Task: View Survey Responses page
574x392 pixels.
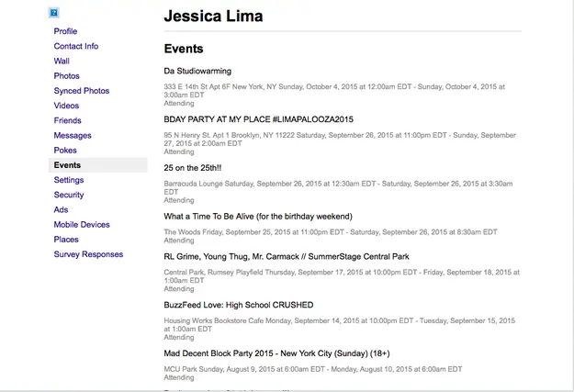Action: pyautogui.click(x=88, y=254)
